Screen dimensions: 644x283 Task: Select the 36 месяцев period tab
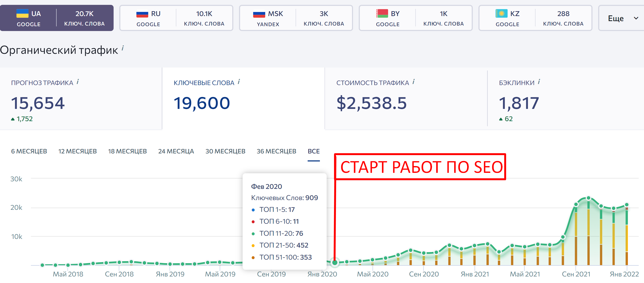tap(276, 151)
